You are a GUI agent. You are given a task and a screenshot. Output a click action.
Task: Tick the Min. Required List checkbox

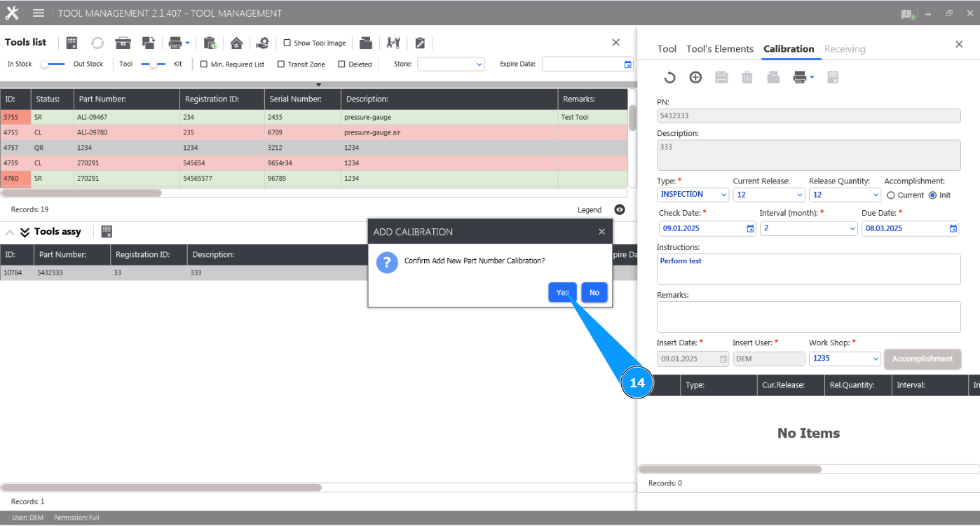click(x=204, y=64)
